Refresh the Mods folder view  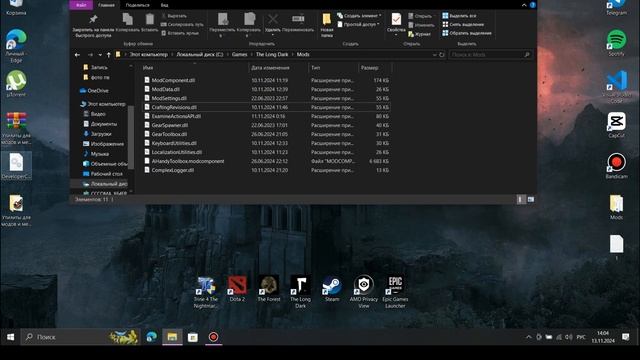[442, 55]
